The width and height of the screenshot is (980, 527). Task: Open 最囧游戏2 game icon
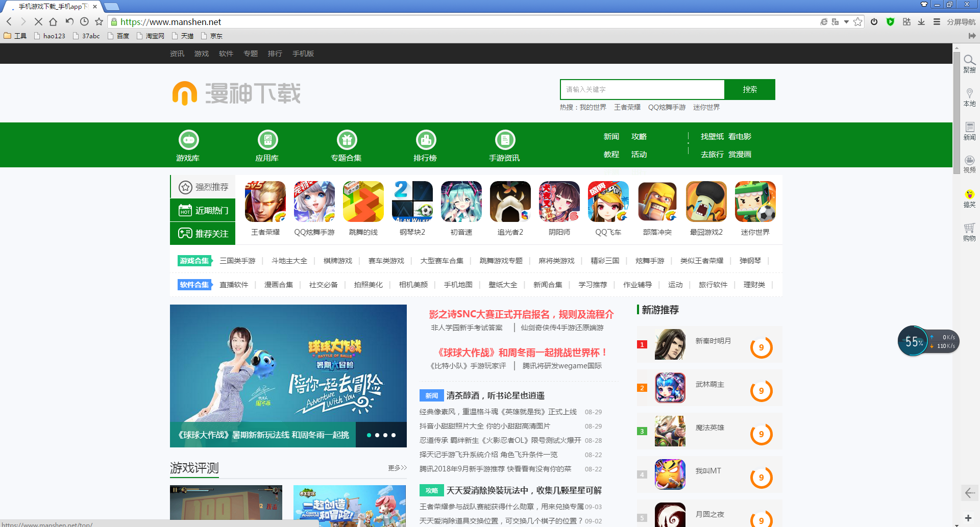pos(706,202)
